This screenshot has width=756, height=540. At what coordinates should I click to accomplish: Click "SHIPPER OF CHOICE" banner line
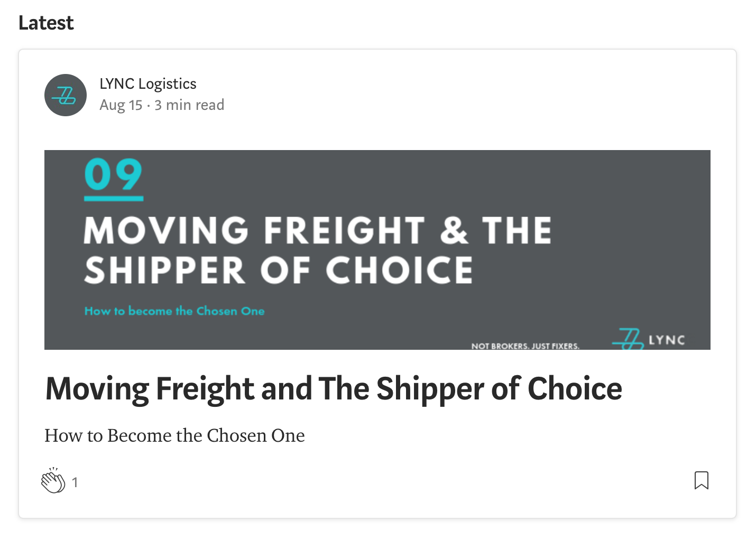[x=278, y=270]
